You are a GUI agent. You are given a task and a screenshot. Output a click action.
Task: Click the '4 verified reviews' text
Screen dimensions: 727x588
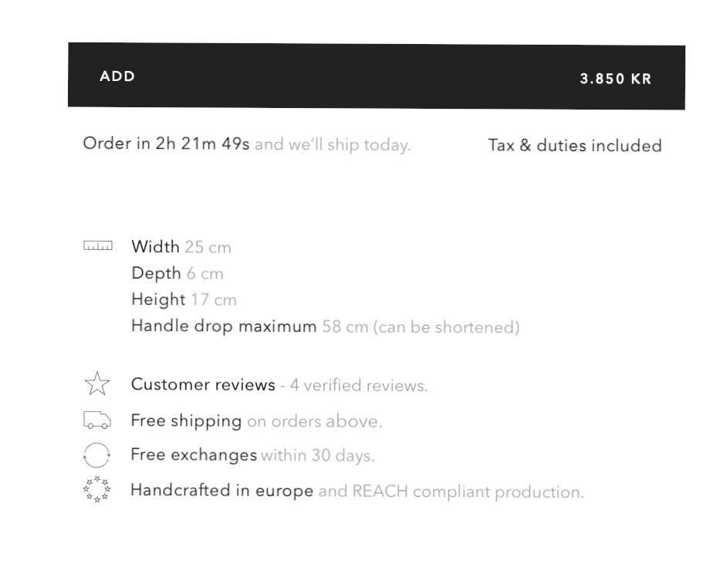pyautogui.click(x=359, y=385)
